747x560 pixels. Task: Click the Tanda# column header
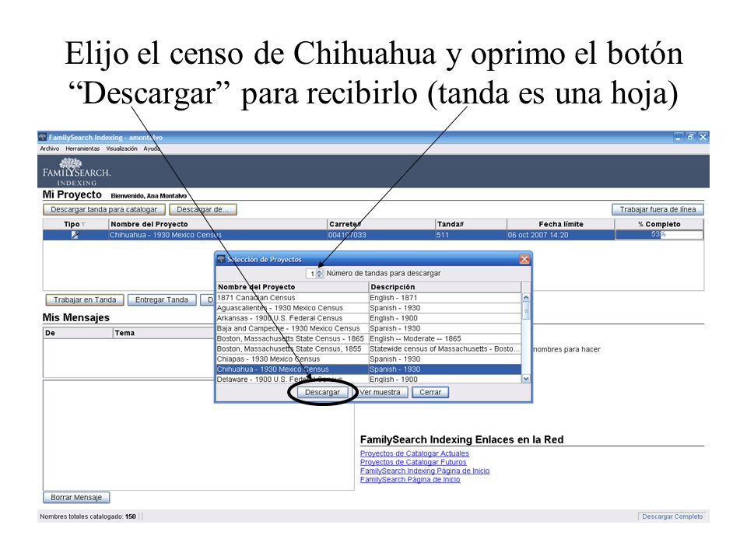click(471, 224)
